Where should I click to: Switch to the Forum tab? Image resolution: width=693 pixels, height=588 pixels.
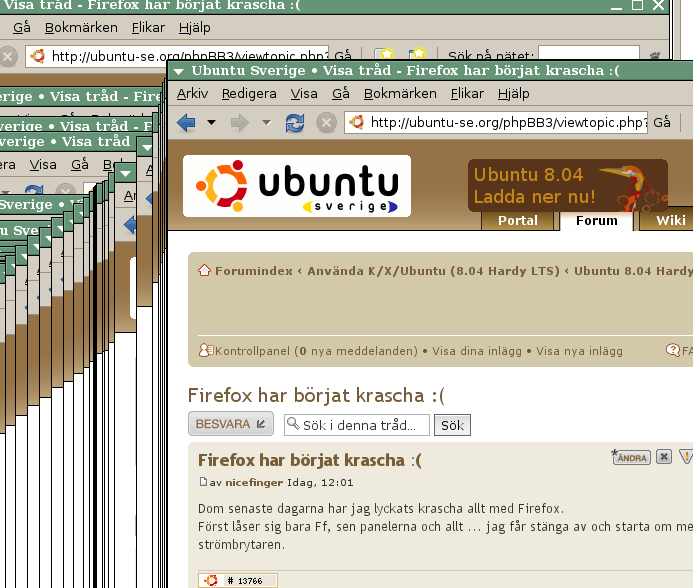[x=597, y=221]
